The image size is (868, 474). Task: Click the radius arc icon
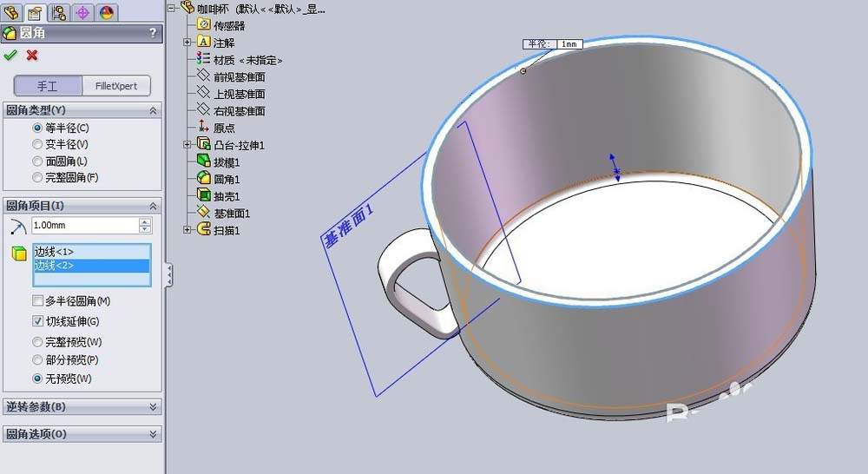click(18, 226)
